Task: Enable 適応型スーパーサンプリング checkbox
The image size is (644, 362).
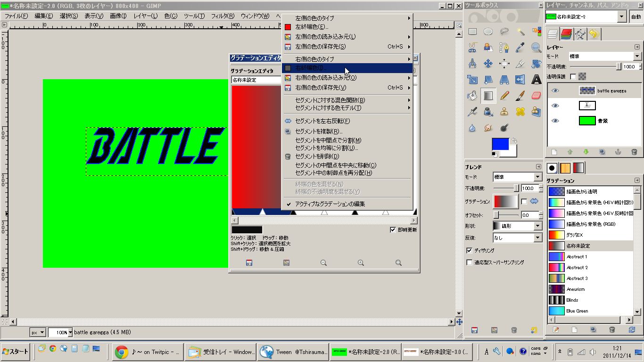Action: click(469, 262)
